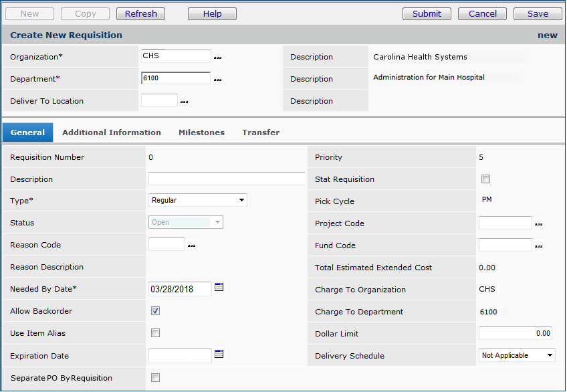Expand the Delivery Schedule dropdown
Viewport: 567px width, 392px height.
click(517, 355)
